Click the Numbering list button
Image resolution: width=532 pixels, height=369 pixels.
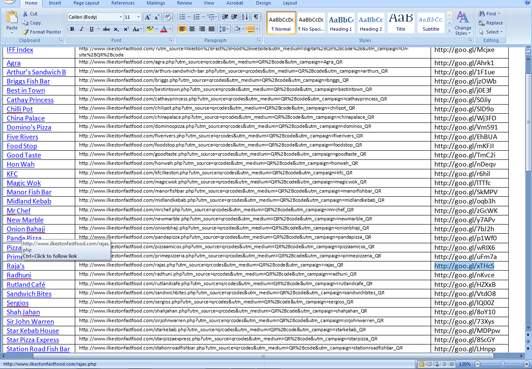pyautogui.click(x=196, y=17)
